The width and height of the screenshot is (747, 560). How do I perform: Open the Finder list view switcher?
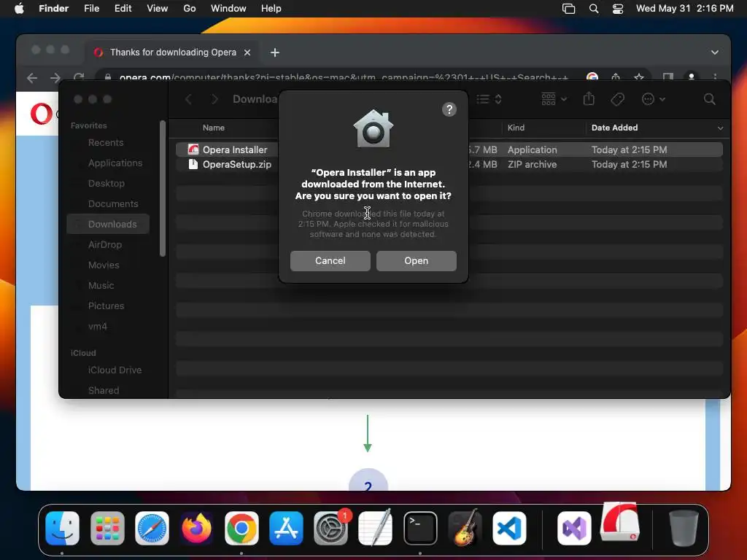coord(489,99)
